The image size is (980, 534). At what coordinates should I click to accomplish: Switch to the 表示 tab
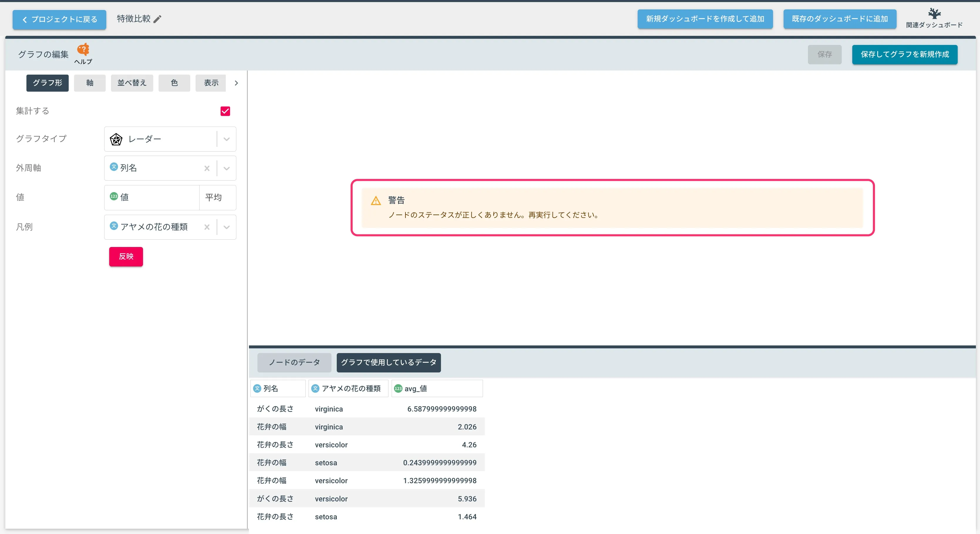click(x=211, y=83)
